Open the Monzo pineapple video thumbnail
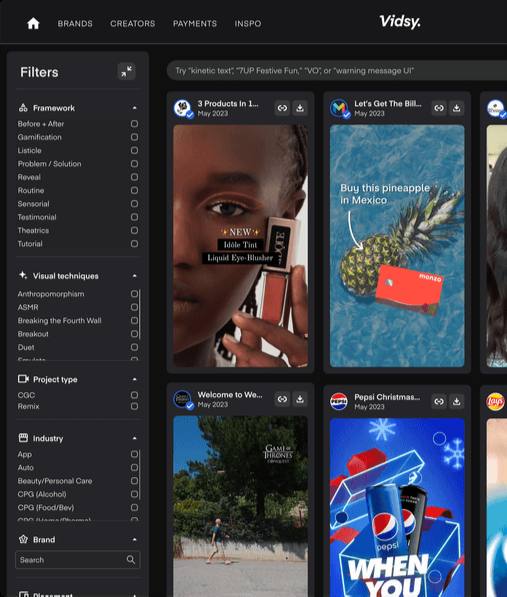This screenshot has height=597, width=507. coord(397,246)
